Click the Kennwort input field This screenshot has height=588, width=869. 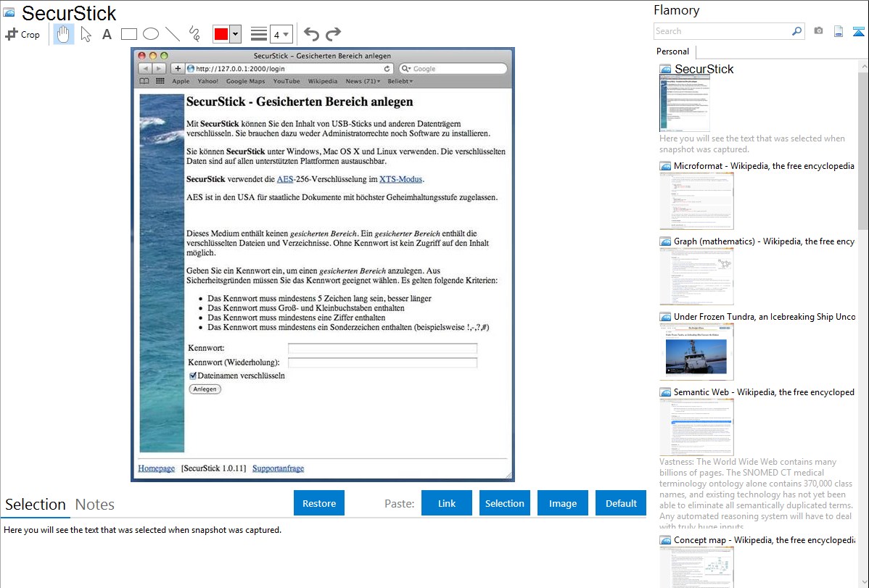382,348
